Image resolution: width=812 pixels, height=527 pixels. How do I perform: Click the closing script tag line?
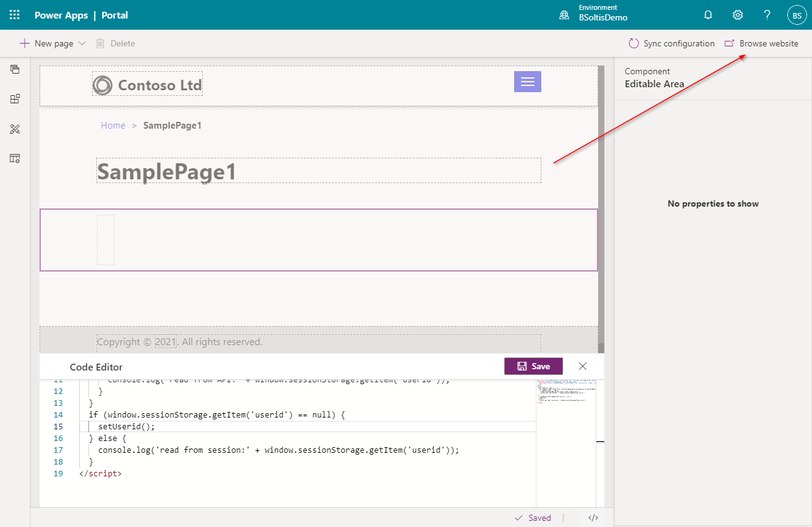click(x=100, y=474)
